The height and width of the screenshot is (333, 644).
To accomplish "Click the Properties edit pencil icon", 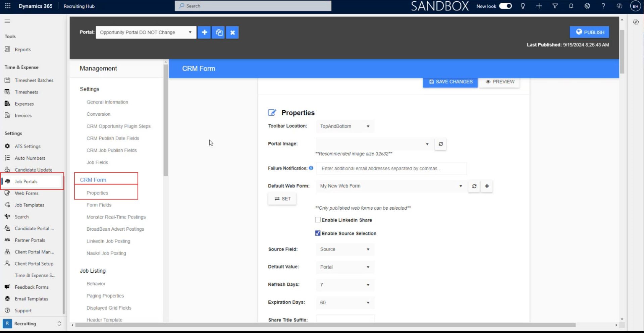I will click(x=272, y=113).
